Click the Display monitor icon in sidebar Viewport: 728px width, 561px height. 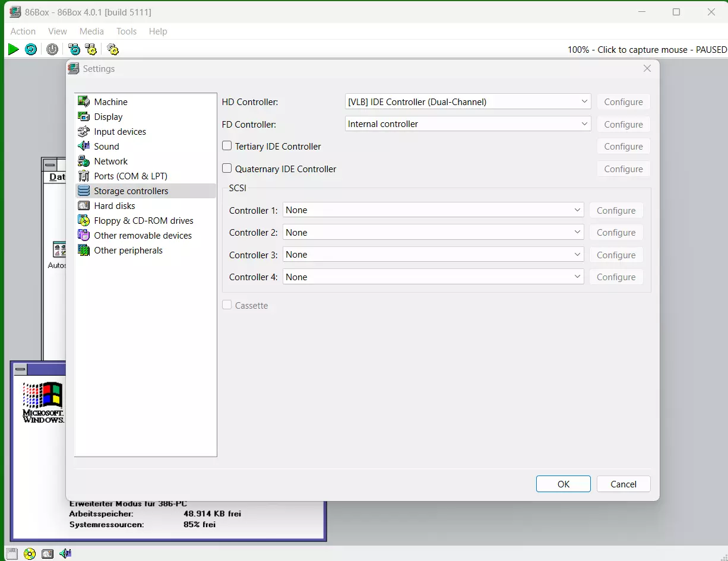pyautogui.click(x=84, y=116)
